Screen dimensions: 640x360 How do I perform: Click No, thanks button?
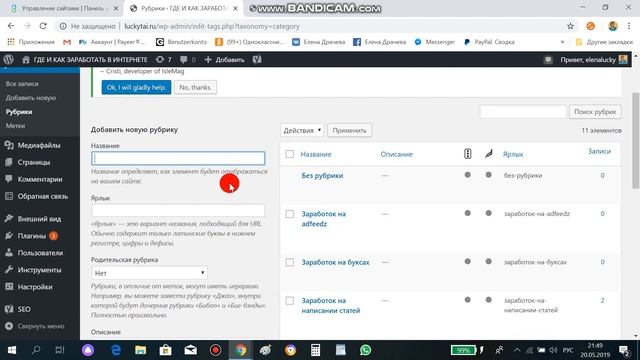pyautogui.click(x=195, y=87)
